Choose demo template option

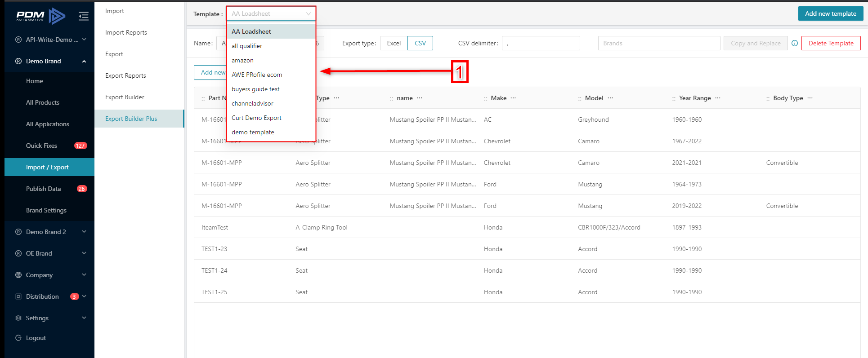click(271, 132)
